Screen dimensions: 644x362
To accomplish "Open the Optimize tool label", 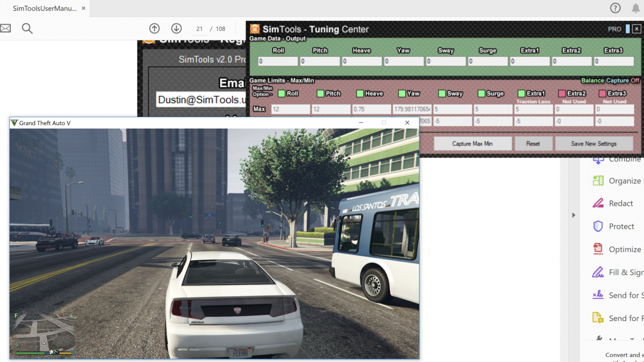I will point(625,249).
